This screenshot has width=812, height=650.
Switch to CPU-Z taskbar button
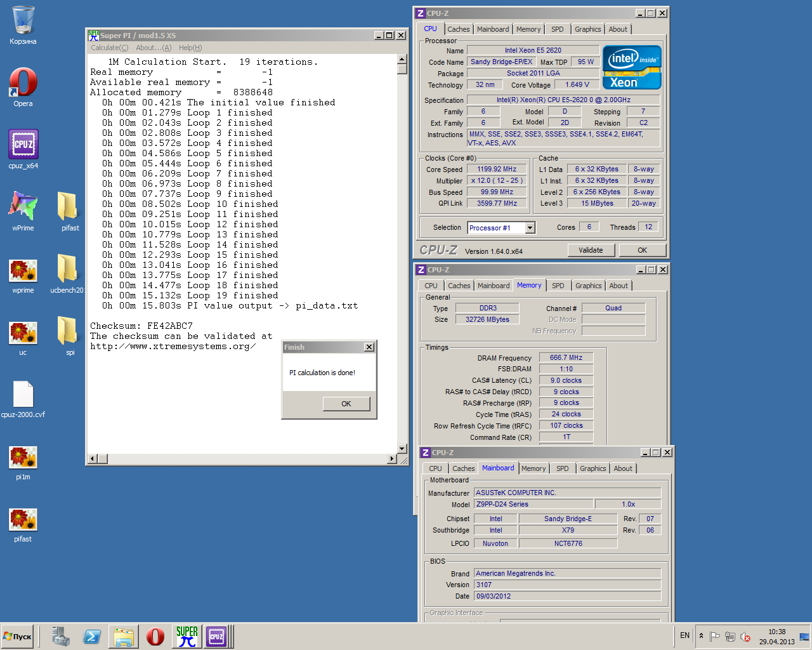(x=216, y=636)
